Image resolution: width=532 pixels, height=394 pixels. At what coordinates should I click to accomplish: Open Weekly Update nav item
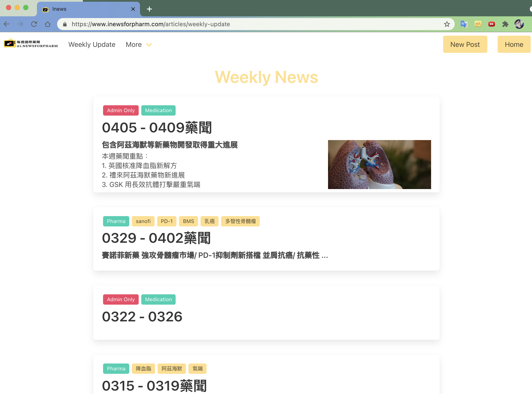tap(92, 45)
